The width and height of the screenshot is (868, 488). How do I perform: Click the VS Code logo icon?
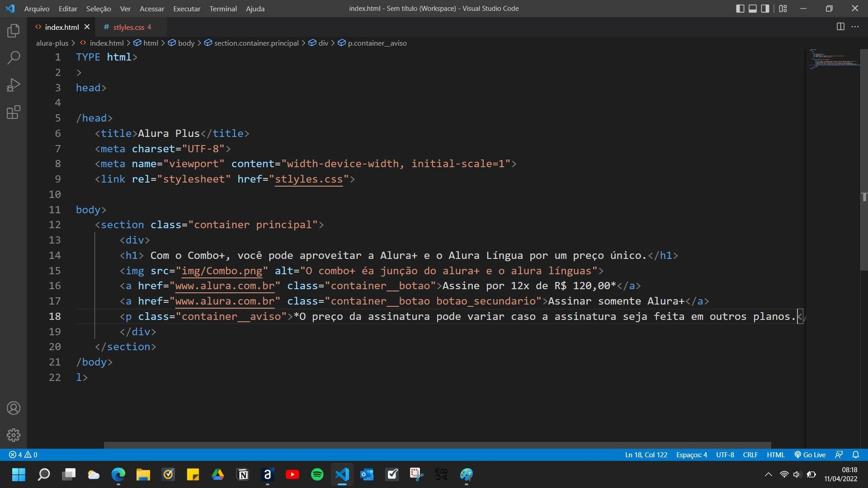click(10, 9)
